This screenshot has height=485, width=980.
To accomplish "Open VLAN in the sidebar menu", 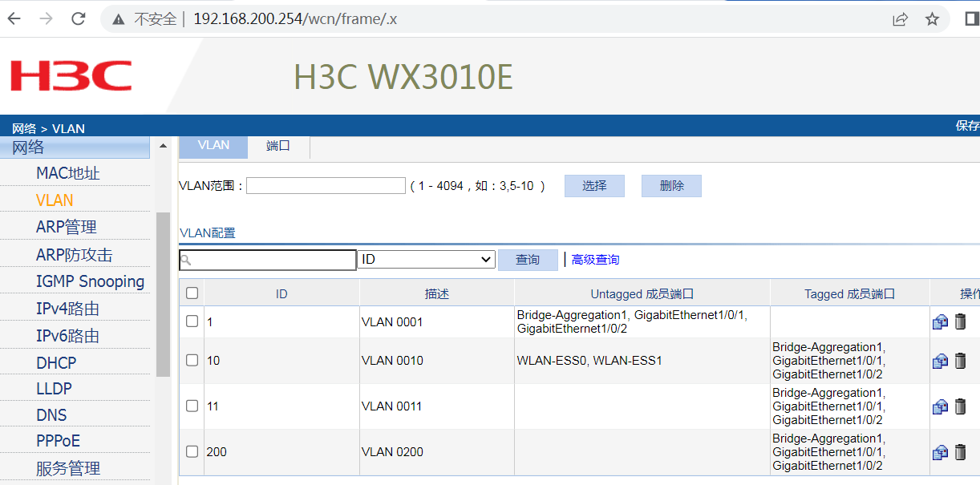I will point(55,200).
